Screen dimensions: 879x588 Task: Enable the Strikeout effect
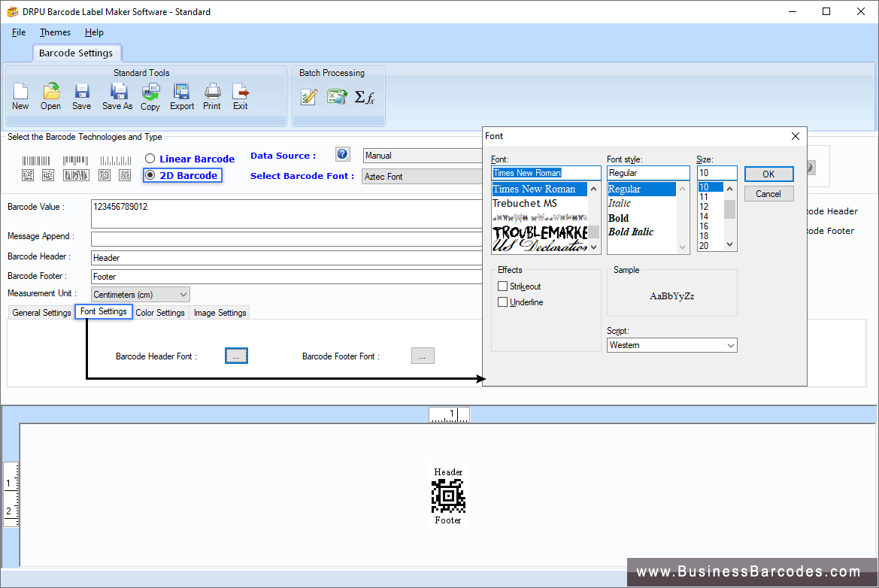(x=501, y=286)
